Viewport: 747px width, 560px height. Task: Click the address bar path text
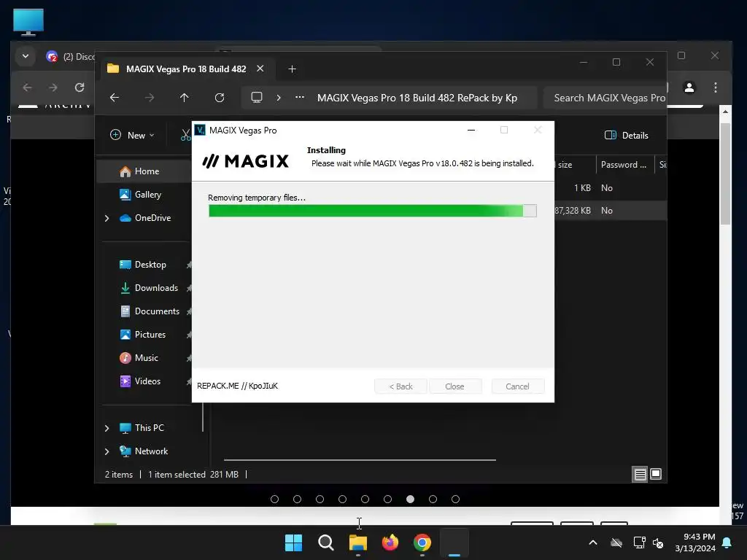pyautogui.click(x=417, y=98)
